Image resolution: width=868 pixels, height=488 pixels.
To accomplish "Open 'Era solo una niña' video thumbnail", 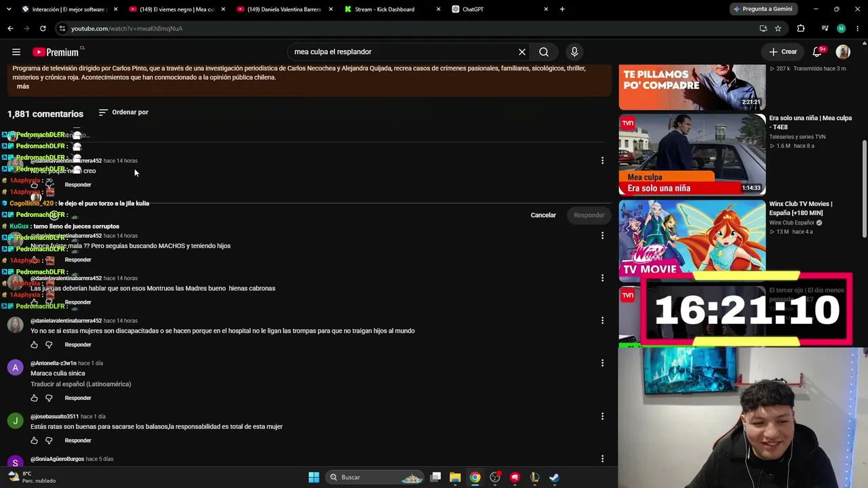I will [x=692, y=155].
